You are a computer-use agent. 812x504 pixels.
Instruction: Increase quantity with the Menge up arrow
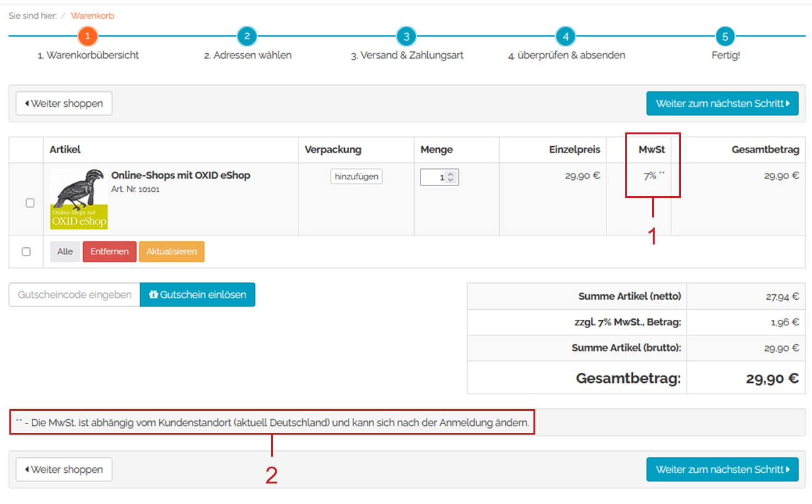point(451,174)
